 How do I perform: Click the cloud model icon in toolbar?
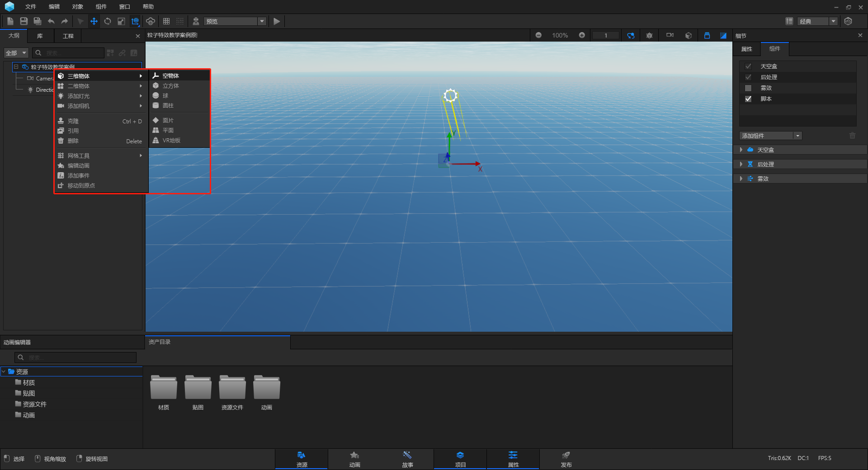[x=151, y=21]
